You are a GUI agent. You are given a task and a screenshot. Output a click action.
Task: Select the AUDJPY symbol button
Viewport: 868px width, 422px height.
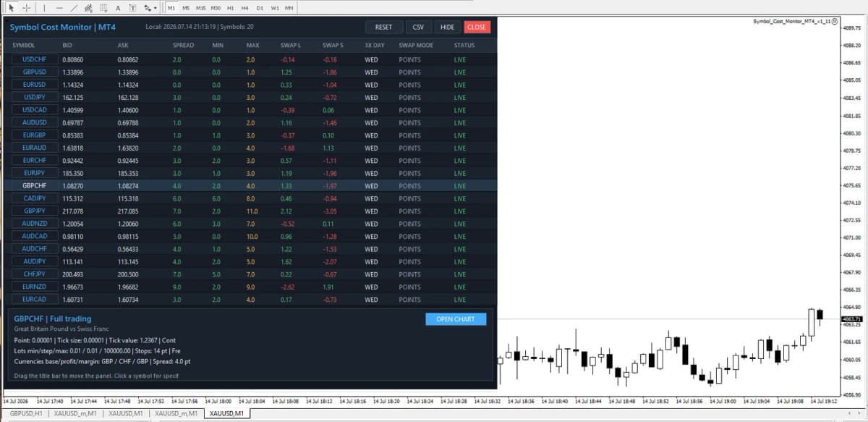(34, 261)
